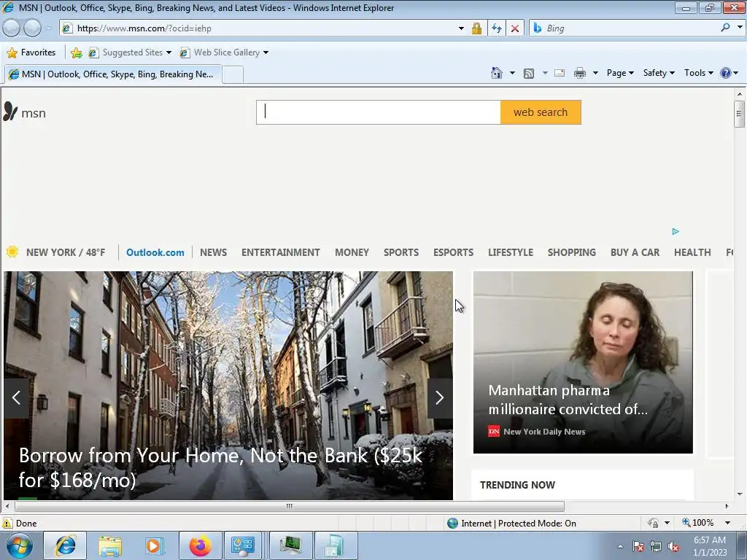Show previous slide with left arrow
This screenshot has height=560, width=747.
16,398
